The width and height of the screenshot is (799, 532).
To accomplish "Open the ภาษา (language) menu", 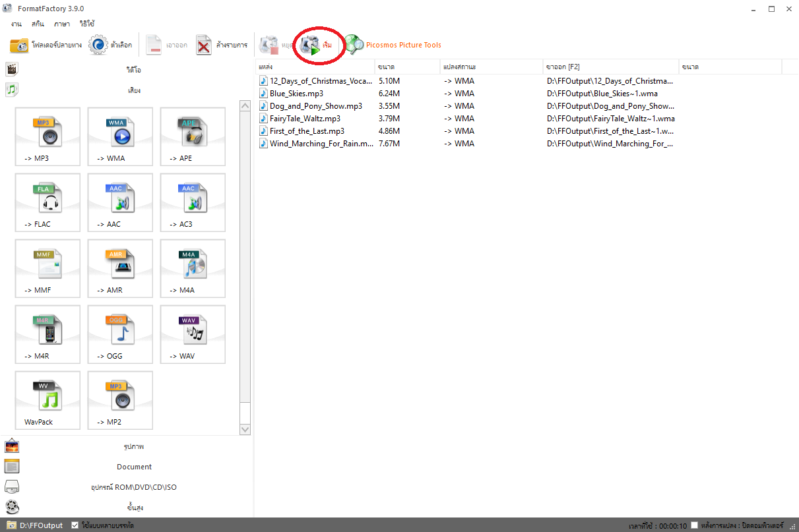I will coord(63,24).
